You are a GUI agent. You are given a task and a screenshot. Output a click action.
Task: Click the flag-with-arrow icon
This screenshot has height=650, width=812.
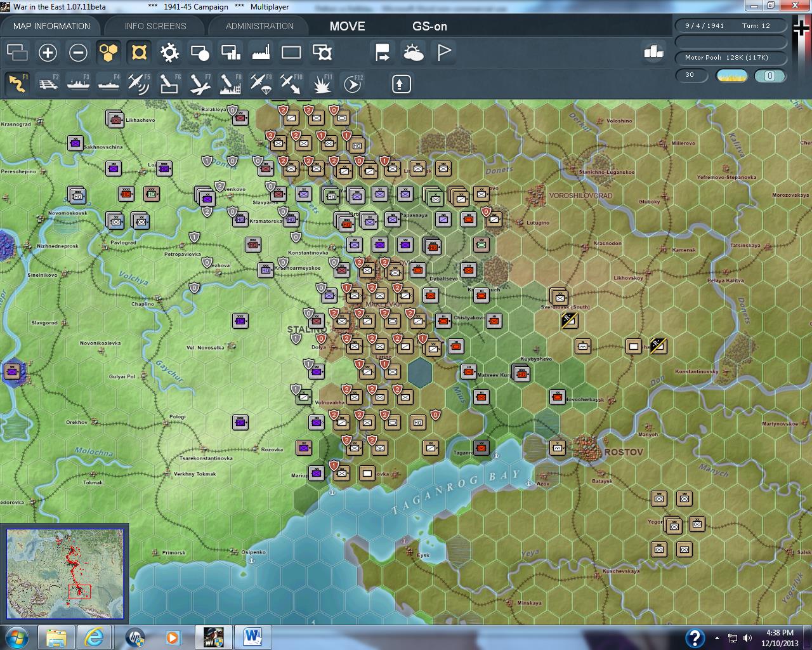(x=383, y=52)
